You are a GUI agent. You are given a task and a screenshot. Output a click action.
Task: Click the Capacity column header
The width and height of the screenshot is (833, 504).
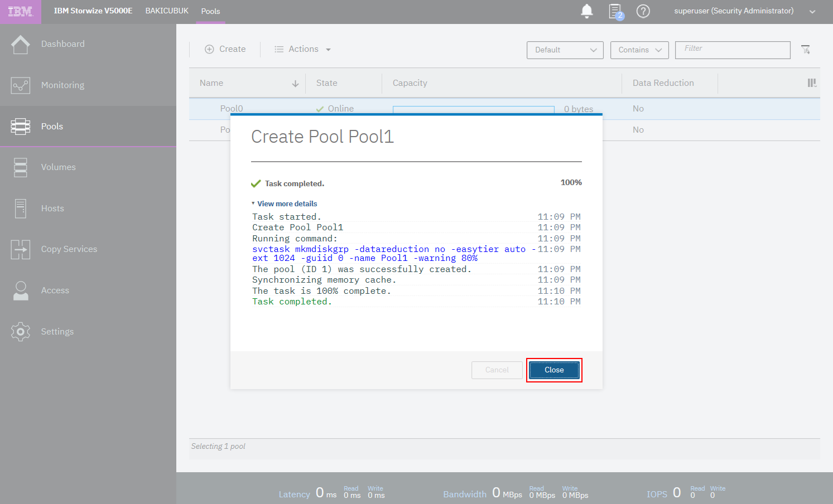tap(410, 83)
